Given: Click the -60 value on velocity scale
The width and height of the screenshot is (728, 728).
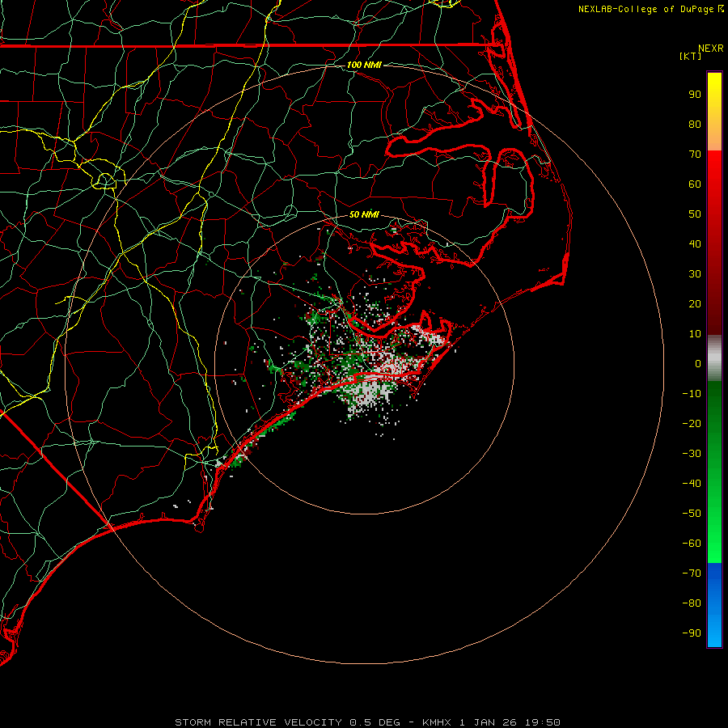Looking at the screenshot, I should coord(692,544).
